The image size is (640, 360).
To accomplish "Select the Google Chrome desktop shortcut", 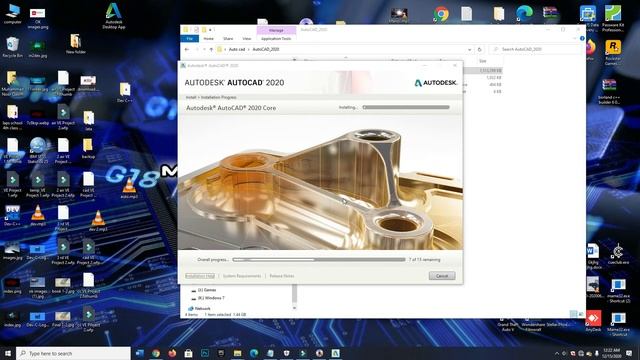I will pos(441,14).
